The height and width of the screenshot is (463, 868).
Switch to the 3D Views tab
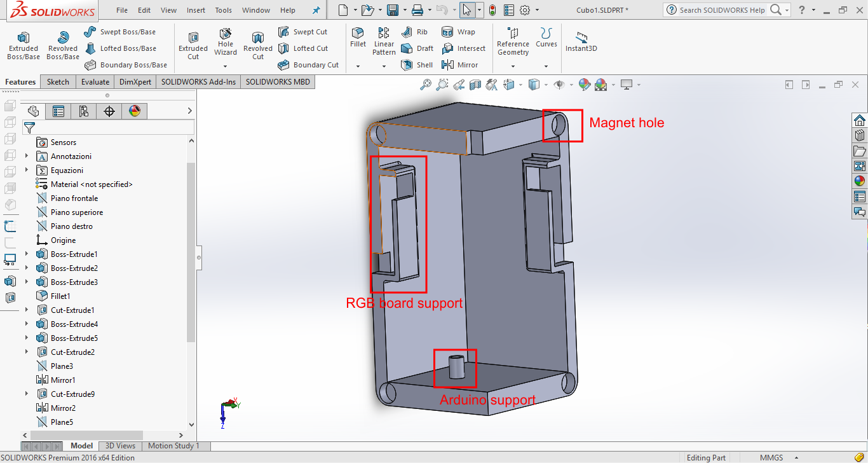coord(120,446)
